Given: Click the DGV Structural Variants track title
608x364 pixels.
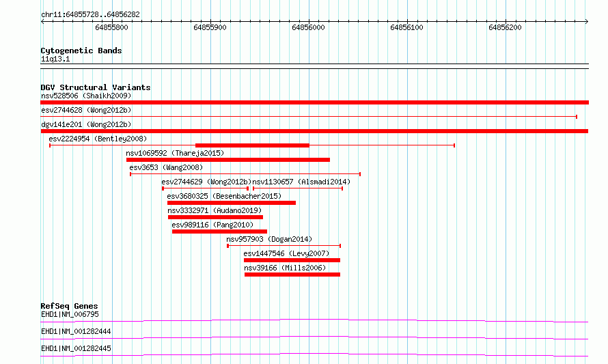Looking at the screenshot, I should [x=96, y=87].
